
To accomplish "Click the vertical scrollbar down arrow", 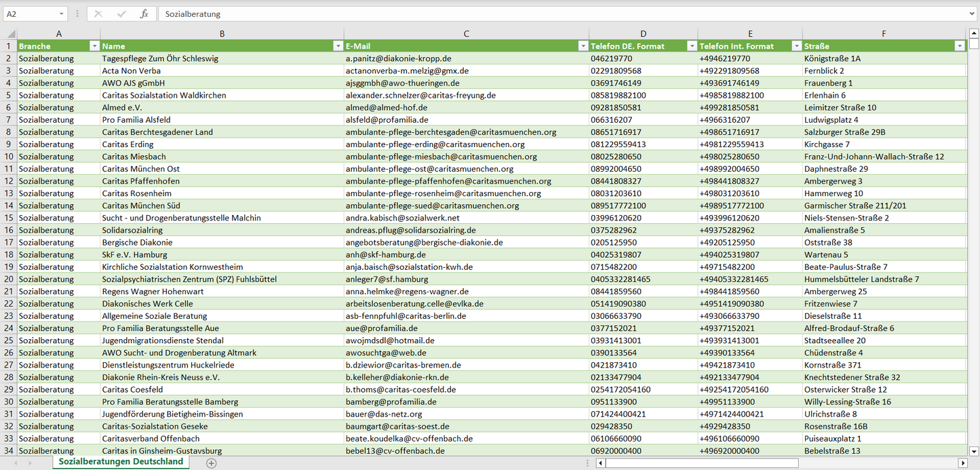I will 974,450.
